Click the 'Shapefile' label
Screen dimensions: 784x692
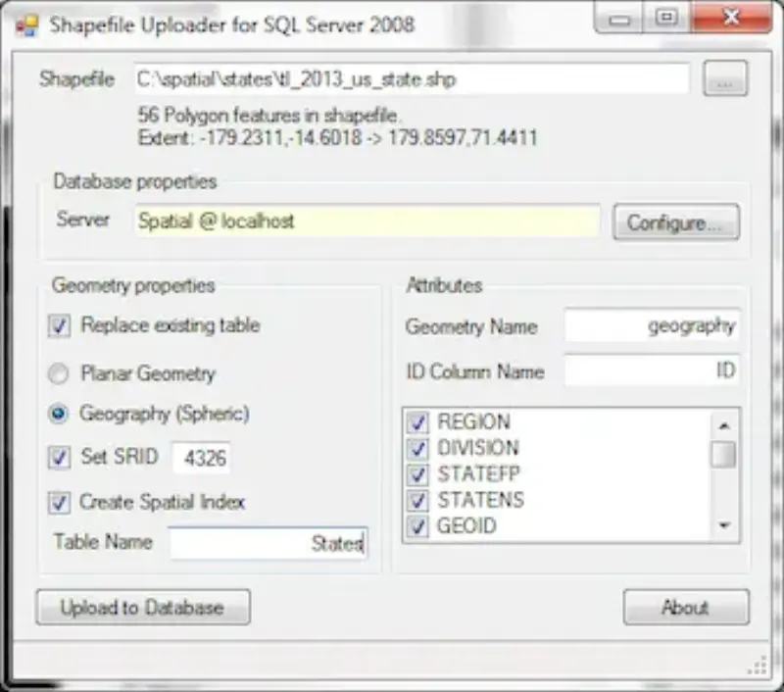77,79
